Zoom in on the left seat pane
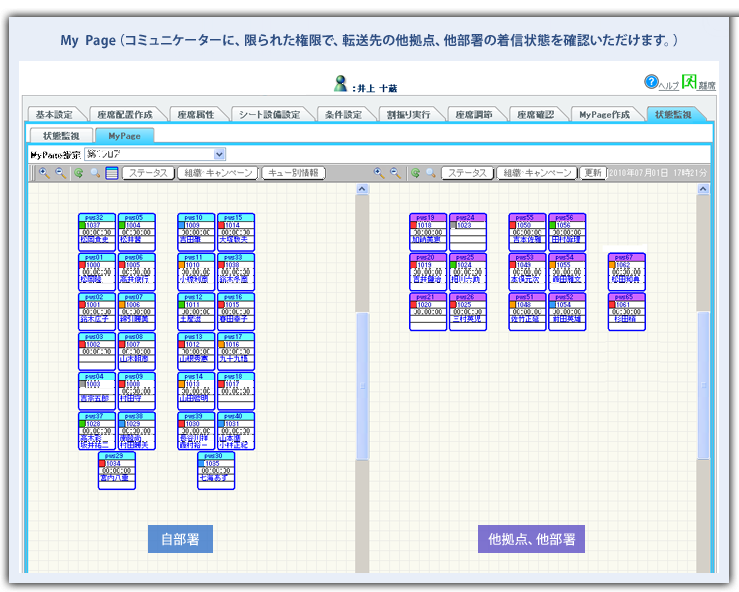This screenshot has width=739, height=592. pos(44,173)
